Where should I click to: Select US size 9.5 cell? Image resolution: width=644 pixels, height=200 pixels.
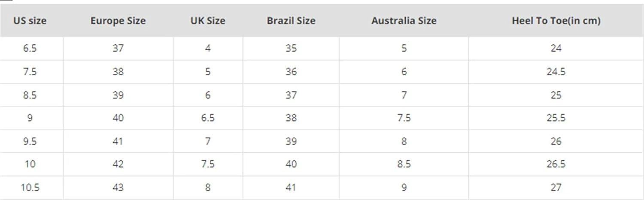(x=30, y=141)
